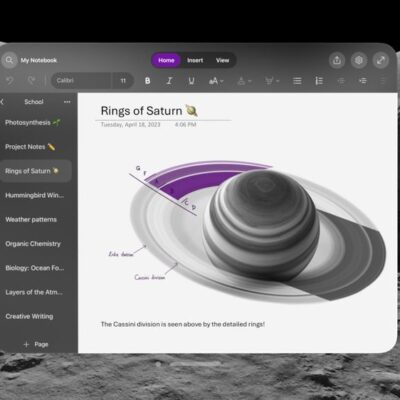This screenshot has width=400, height=400.
Task: Open the Weather patterns page
Action: coord(36,220)
